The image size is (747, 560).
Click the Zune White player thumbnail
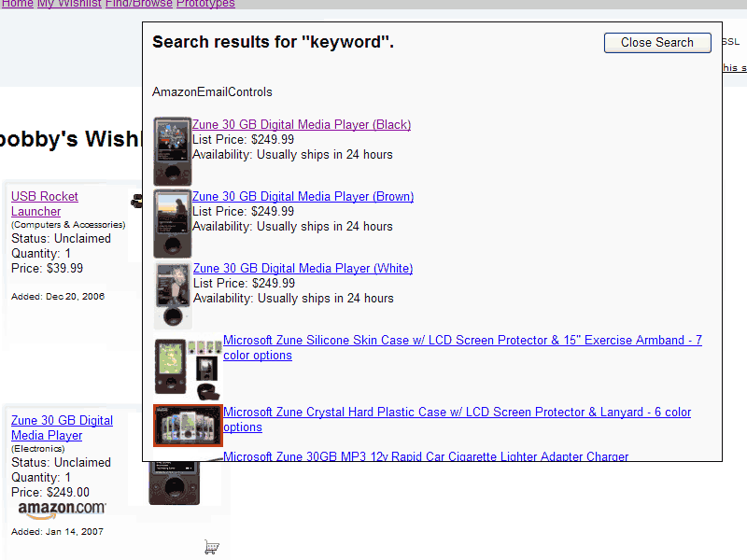coord(173,295)
